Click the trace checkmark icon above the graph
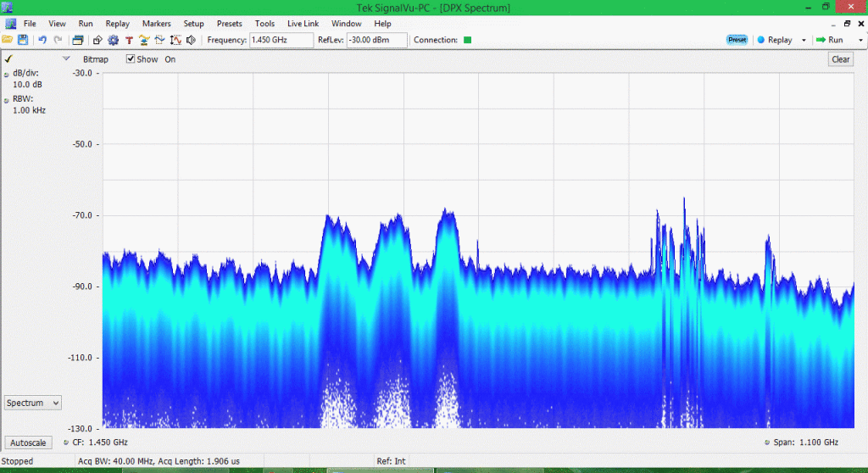 click(8, 58)
